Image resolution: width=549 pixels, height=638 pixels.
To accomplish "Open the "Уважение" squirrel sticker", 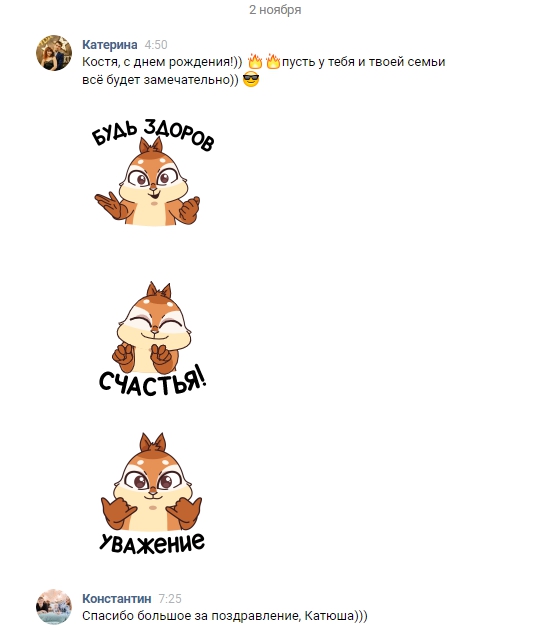I will point(152,493).
